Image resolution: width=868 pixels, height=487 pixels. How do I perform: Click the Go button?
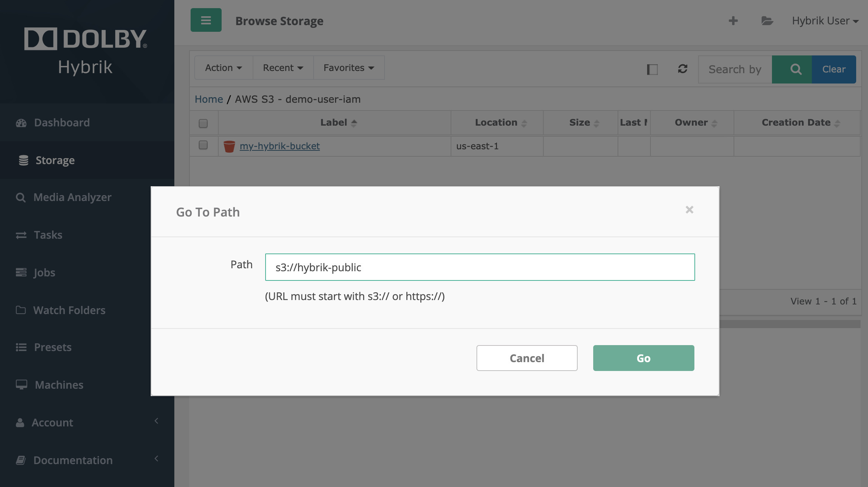coord(643,358)
